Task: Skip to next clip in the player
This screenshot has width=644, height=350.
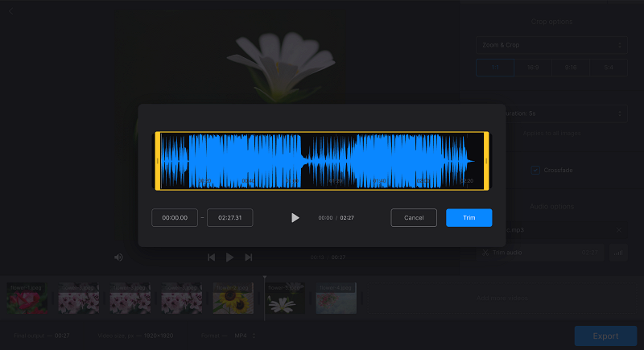Action: coord(249,257)
